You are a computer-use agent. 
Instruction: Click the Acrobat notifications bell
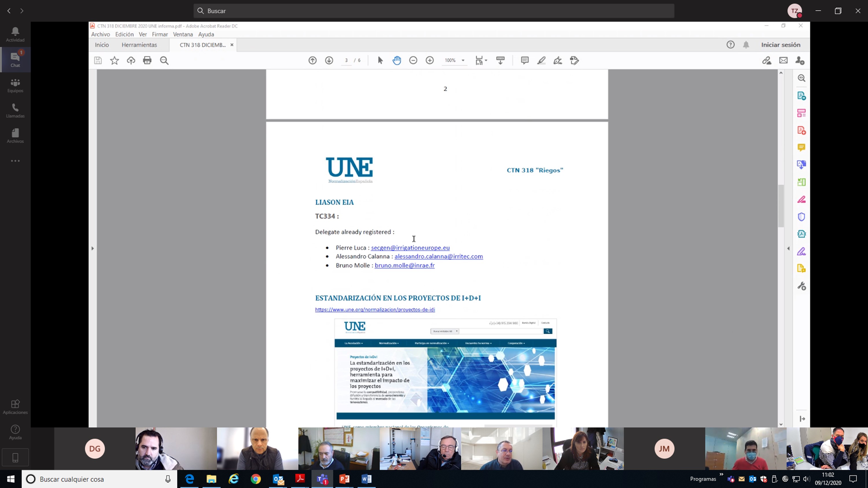coord(746,45)
